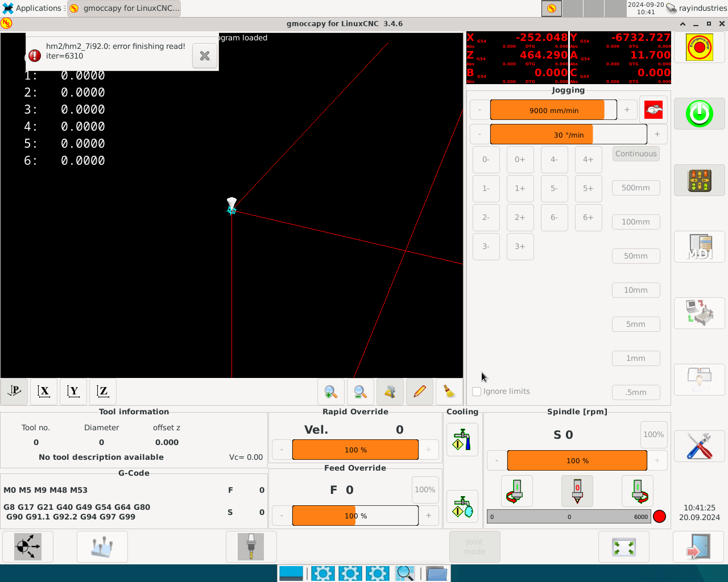The width and height of the screenshot is (728, 582).
Task: Increase feed override with plus
Action: point(429,516)
